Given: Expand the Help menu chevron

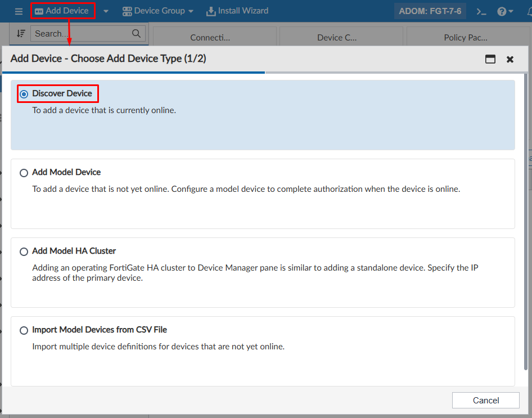Looking at the screenshot, I should [x=510, y=11].
